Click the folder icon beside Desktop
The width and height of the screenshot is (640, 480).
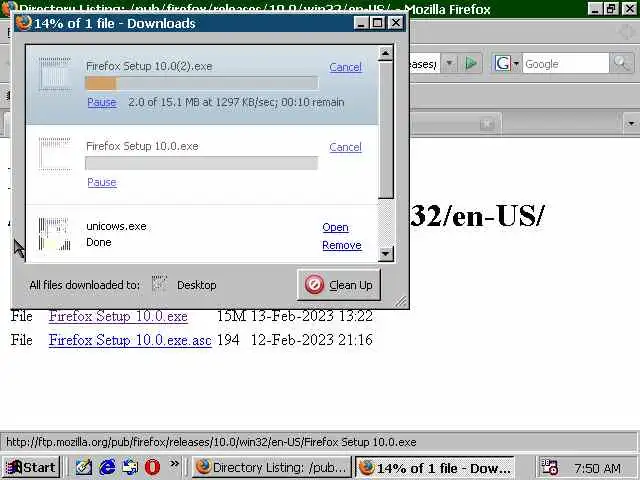[160, 284]
